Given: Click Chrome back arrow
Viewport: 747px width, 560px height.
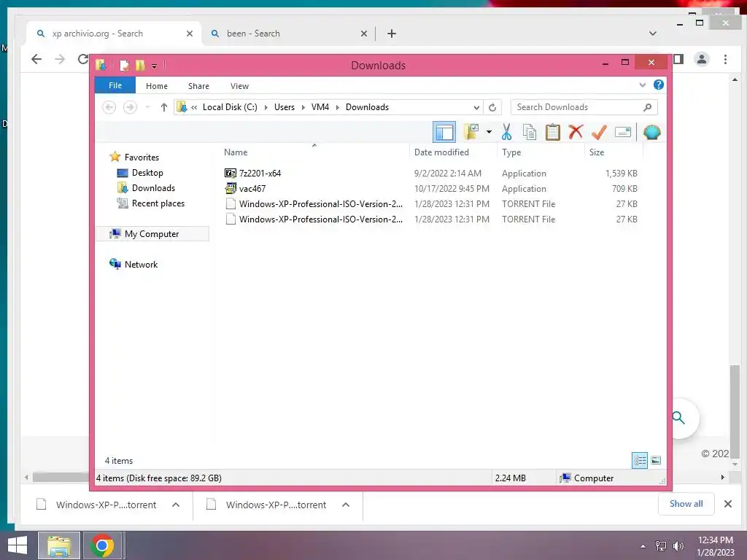Looking at the screenshot, I should pos(36,59).
